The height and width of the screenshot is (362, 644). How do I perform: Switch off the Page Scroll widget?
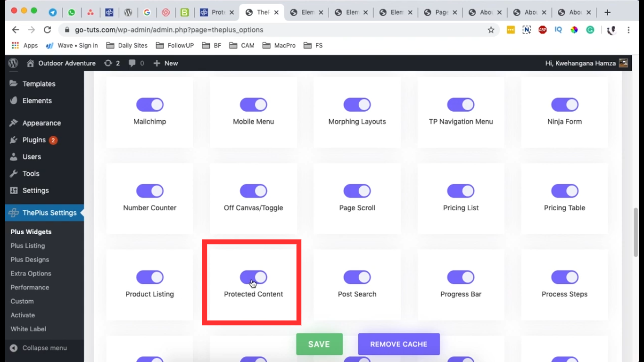[357, 191]
